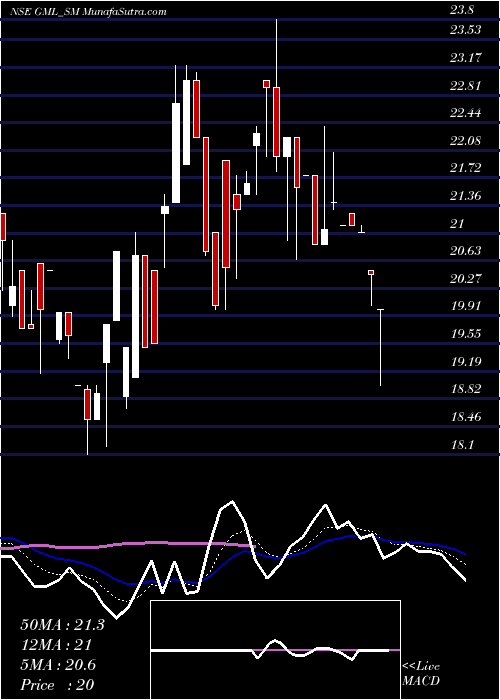The width and height of the screenshot is (500, 700).
Task: Click the 21 price axis label
Action: coord(457,223)
